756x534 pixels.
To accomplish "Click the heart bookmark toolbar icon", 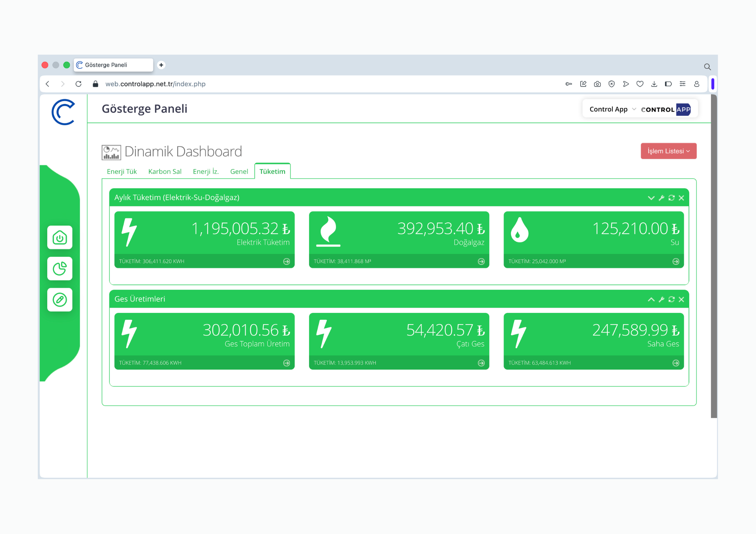I will (640, 84).
